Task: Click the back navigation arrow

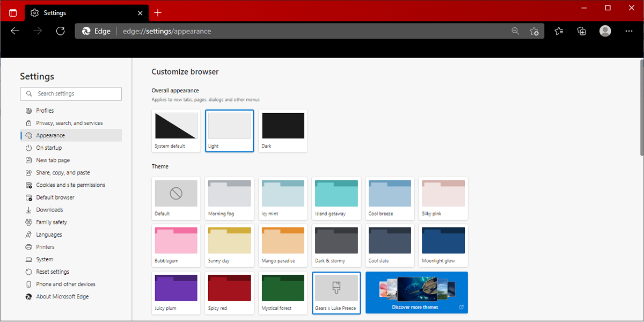Action: click(15, 31)
